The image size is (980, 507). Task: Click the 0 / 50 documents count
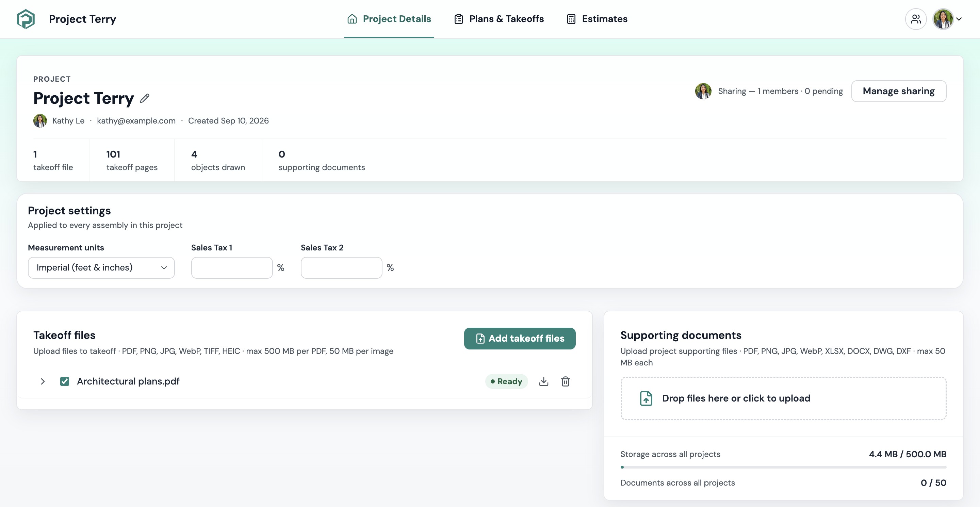(x=933, y=483)
